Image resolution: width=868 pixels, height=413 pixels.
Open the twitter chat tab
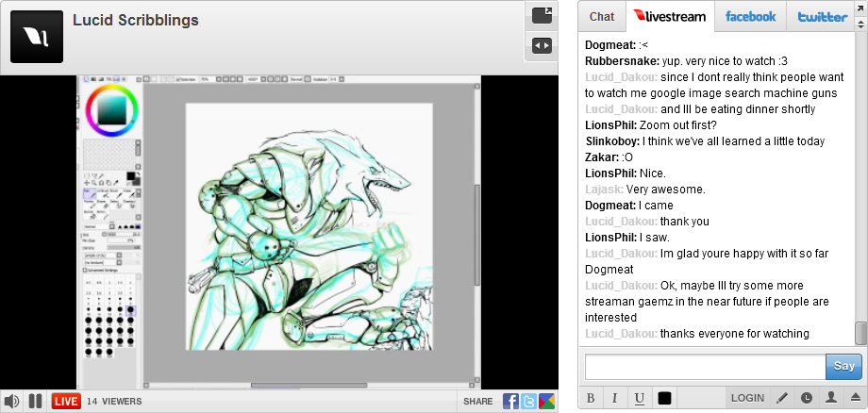point(822,17)
